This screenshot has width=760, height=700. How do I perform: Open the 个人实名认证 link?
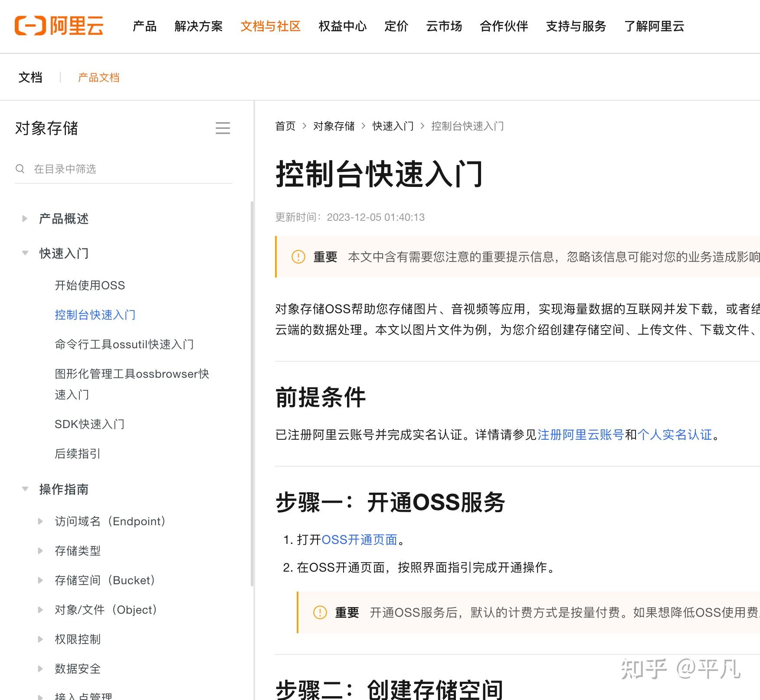(x=675, y=434)
